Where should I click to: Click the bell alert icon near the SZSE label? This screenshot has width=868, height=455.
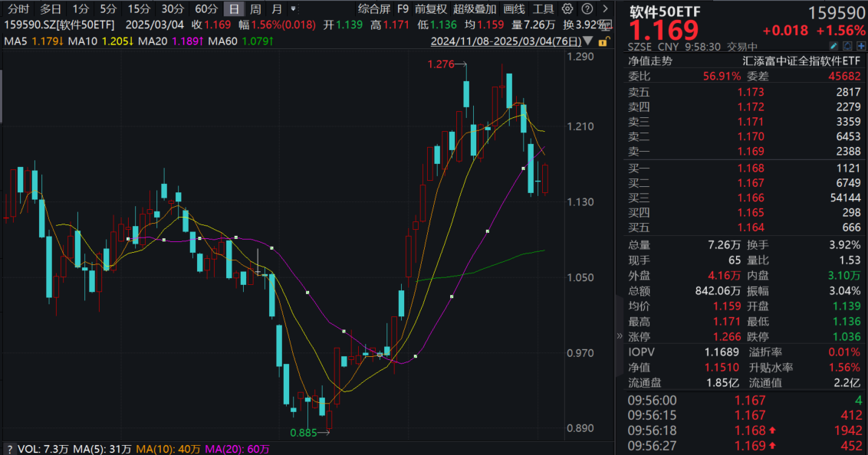(x=848, y=46)
